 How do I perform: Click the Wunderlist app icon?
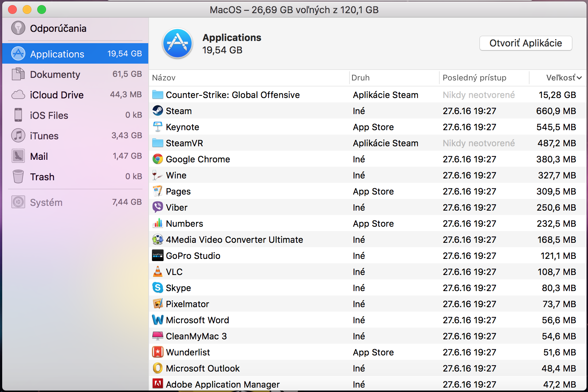157,352
